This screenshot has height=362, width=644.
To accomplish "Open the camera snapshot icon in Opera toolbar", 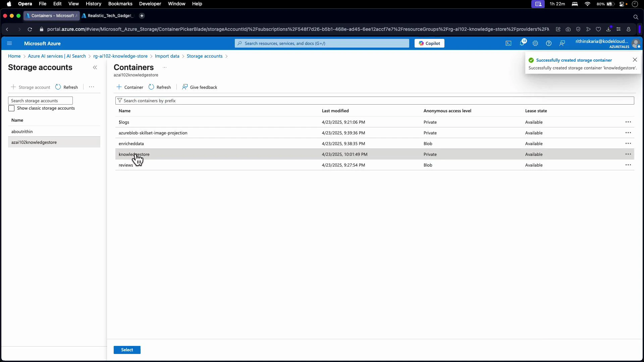I will click(568, 29).
